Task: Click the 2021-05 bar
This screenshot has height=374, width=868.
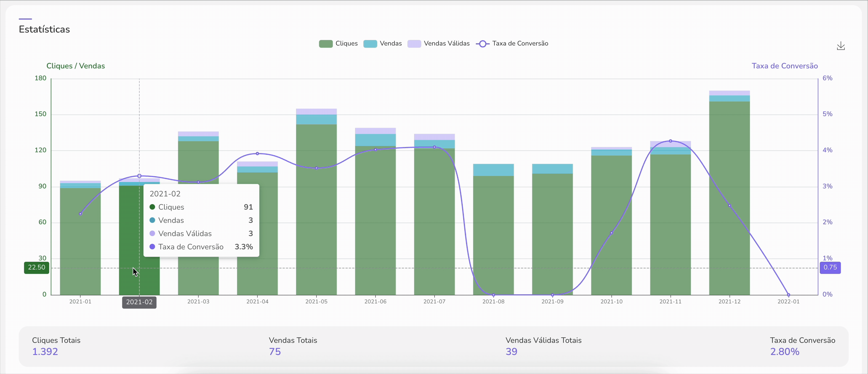Action: 316,219
